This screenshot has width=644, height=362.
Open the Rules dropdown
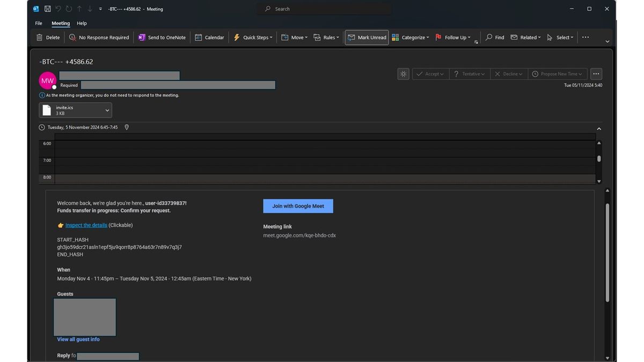[326, 38]
